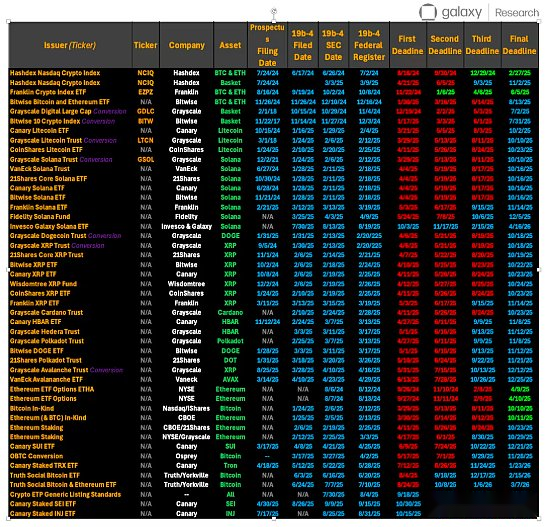547x527 pixels.
Task: Click the "Grayscale Solana Trust" issuer cell
Action: pyautogui.click(x=61, y=160)
